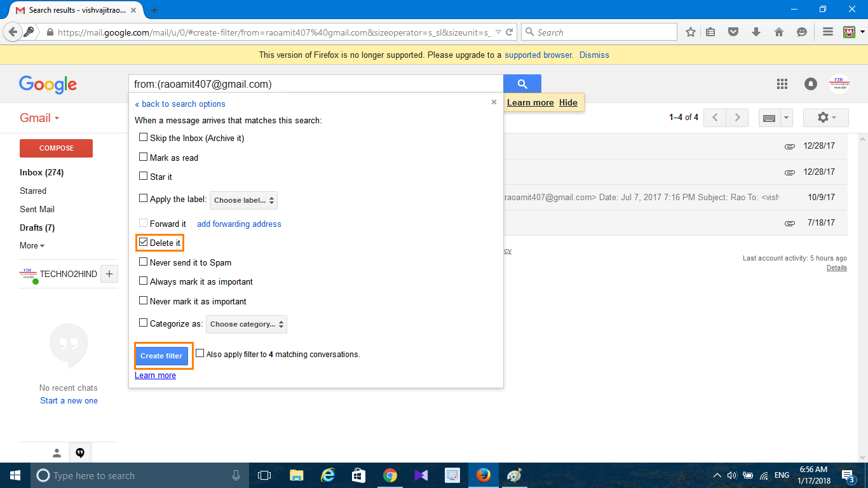The width and height of the screenshot is (868, 488).
Task: Click the Firefox Search box
Action: [599, 32]
